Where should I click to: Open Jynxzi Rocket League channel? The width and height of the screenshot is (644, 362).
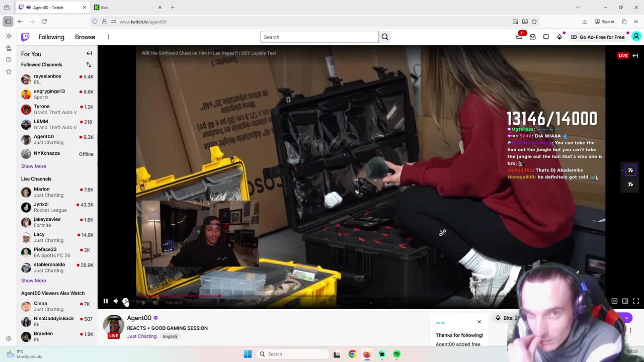pyautogui.click(x=57, y=207)
